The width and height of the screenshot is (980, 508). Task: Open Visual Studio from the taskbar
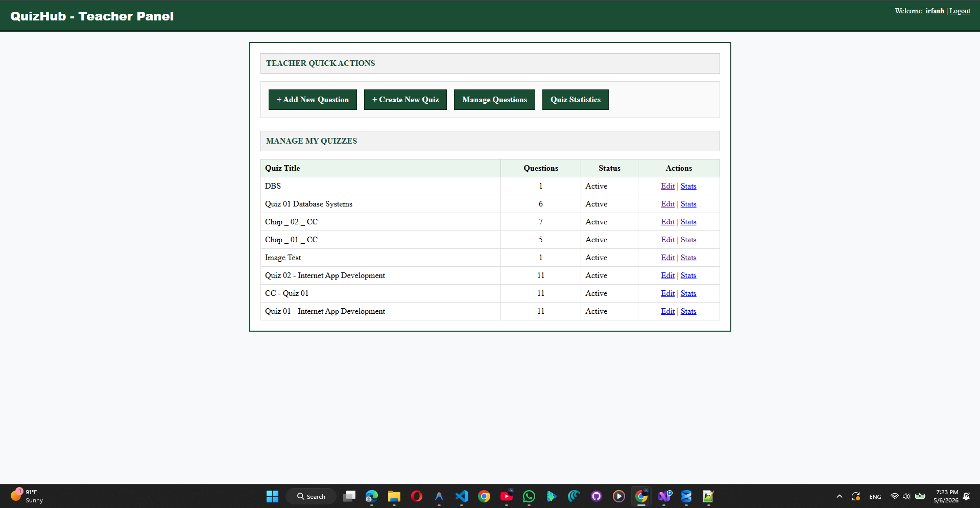pos(664,496)
